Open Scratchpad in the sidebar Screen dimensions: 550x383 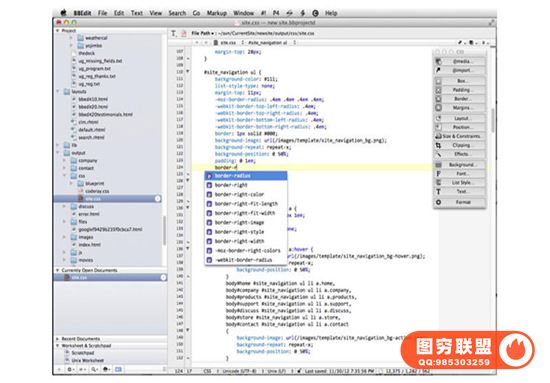tap(83, 353)
